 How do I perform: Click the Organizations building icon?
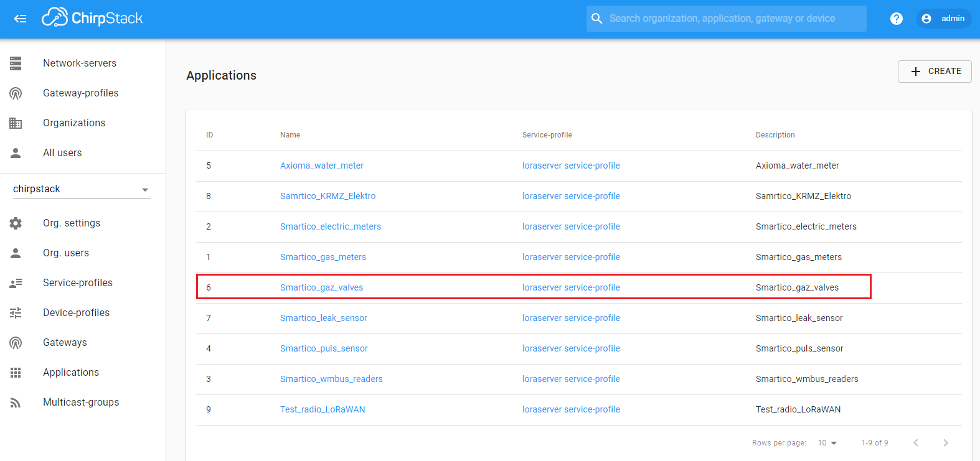tap(16, 123)
